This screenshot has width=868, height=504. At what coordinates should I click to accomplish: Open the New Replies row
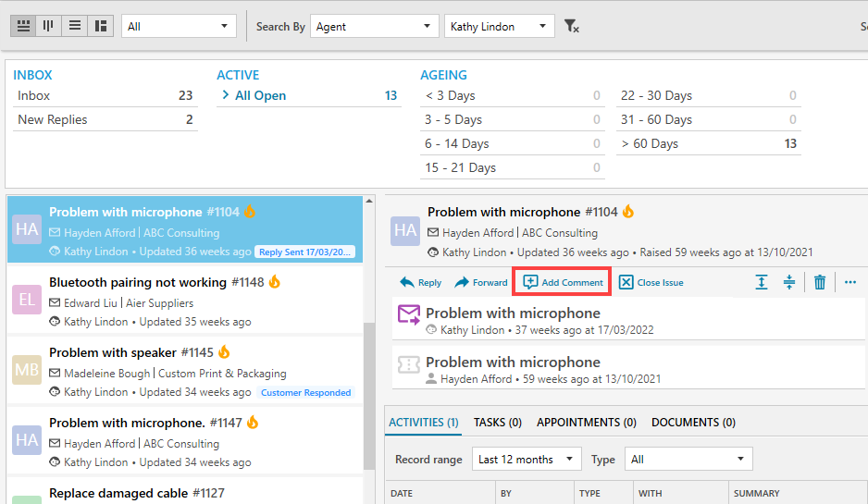click(x=105, y=119)
